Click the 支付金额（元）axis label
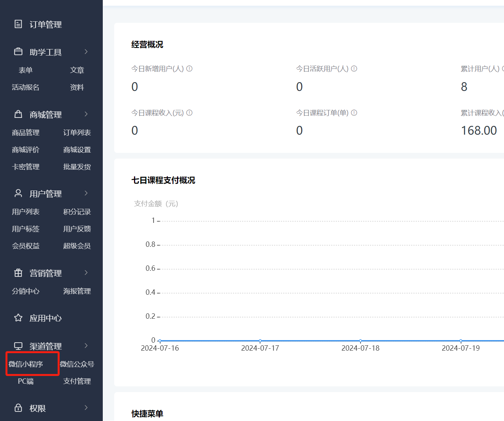This screenshot has width=504, height=421. 156,204
